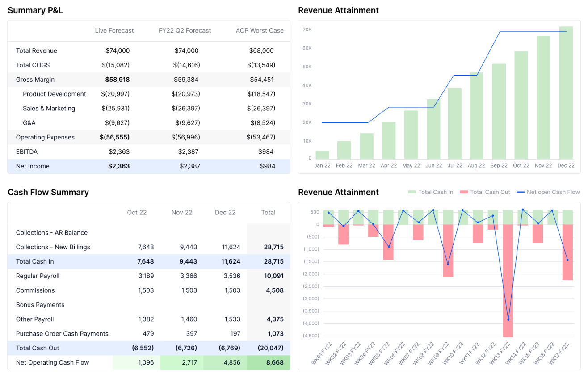The image size is (588, 378).
Task: Select the Commissions row label
Action: point(35,290)
